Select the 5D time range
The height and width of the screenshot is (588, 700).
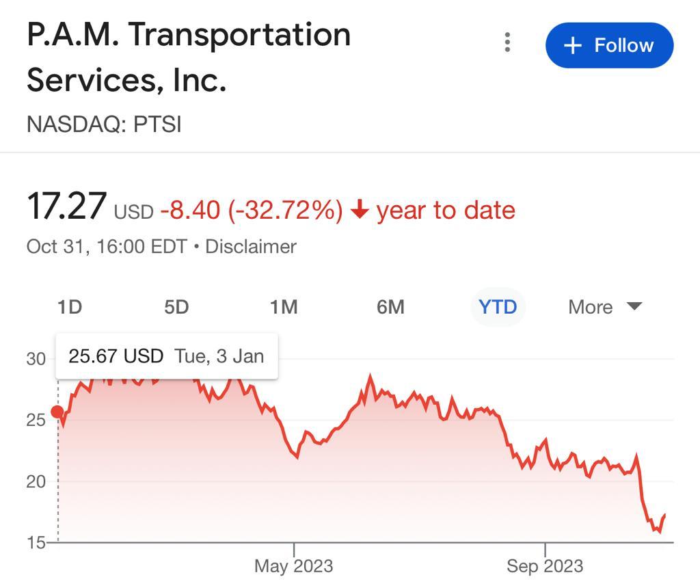point(176,307)
